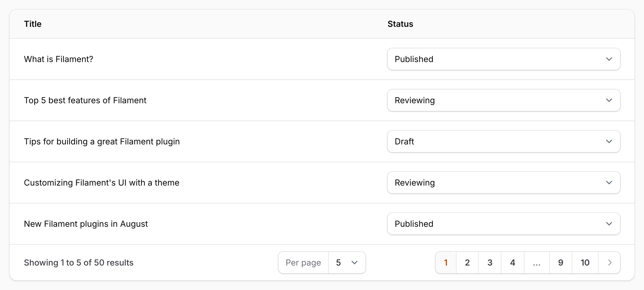Click the chevron on the Draft status field
Viewport: 644px width, 290px height.
tap(609, 141)
